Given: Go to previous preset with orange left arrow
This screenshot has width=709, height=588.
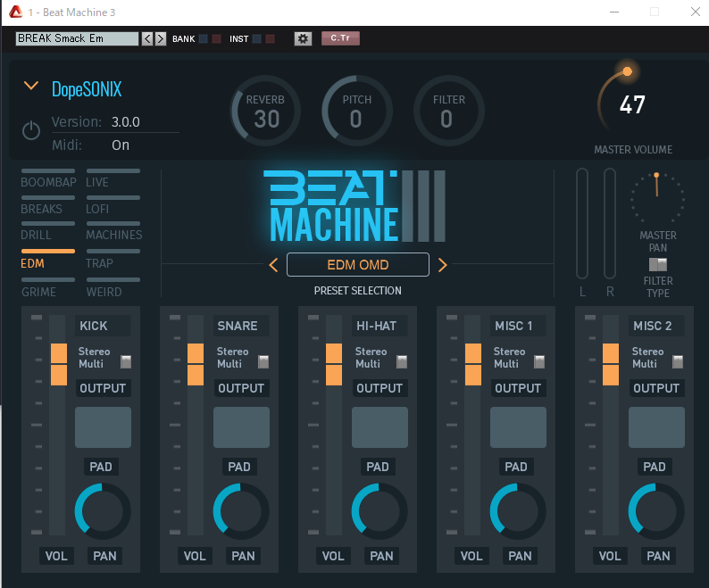Looking at the screenshot, I should click(x=273, y=265).
